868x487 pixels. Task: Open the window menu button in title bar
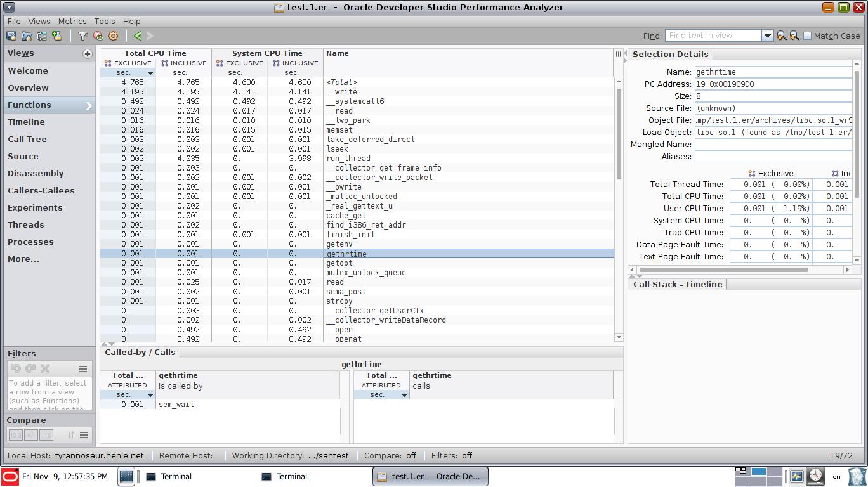[10, 7]
